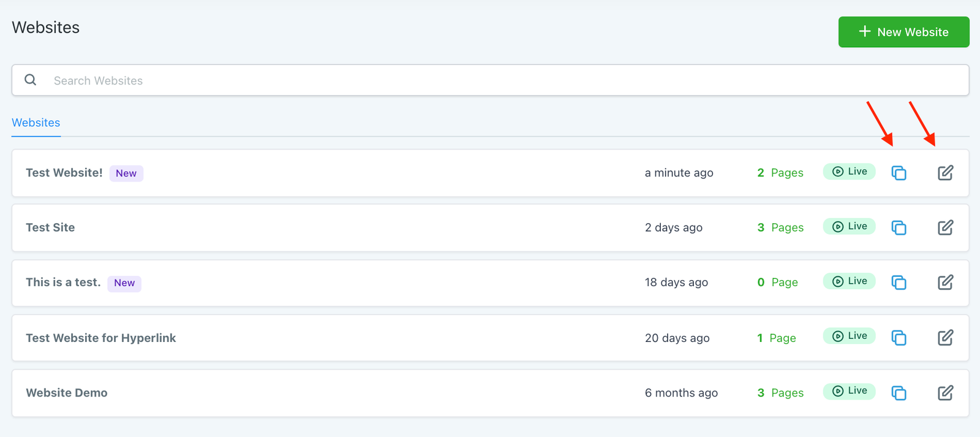Edit Test Website for Hyperlink

[x=945, y=337]
